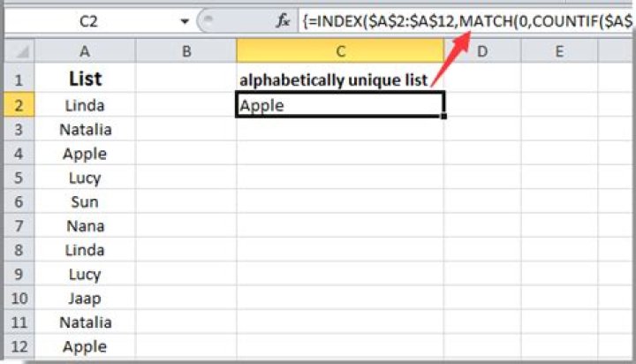Image resolution: width=636 pixels, height=364 pixels.
Task: Click the formula bar with INDEX formula
Action: click(459, 20)
